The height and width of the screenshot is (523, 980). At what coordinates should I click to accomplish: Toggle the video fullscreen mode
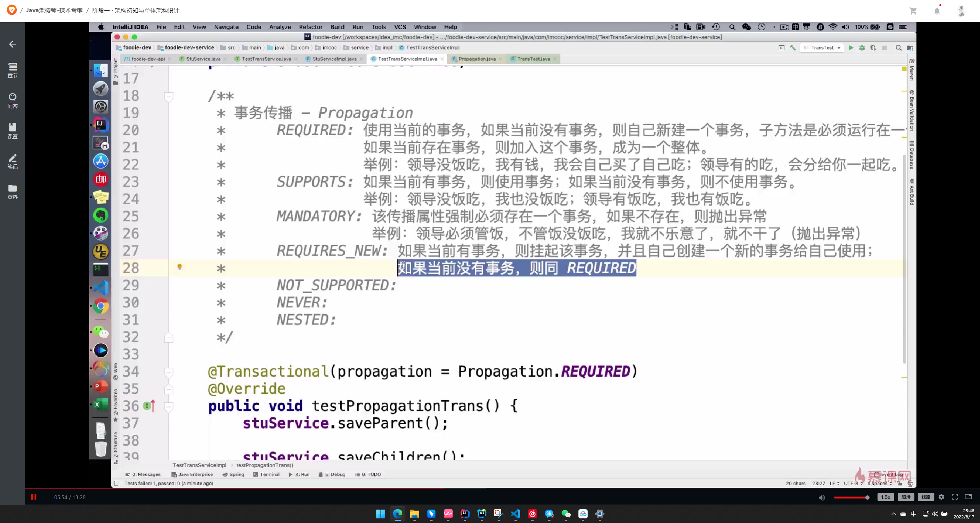click(x=954, y=497)
